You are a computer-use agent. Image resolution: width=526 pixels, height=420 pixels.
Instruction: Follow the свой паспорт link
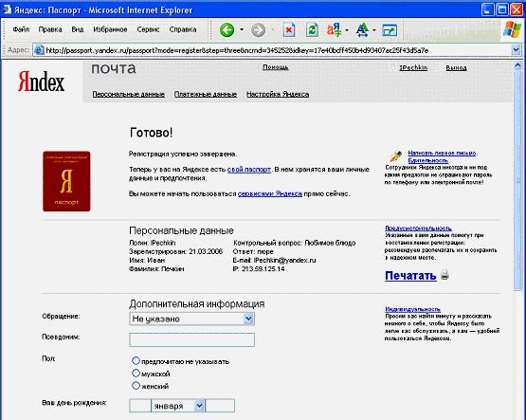click(x=249, y=170)
